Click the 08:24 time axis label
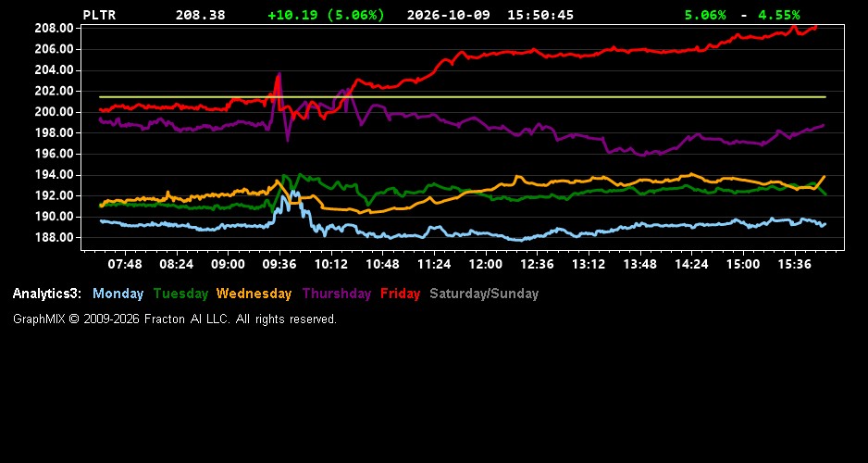868x463 pixels. (177, 264)
